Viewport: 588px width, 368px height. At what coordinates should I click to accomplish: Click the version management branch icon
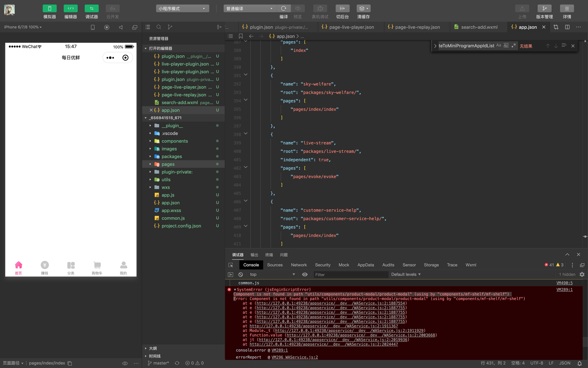tap(544, 9)
